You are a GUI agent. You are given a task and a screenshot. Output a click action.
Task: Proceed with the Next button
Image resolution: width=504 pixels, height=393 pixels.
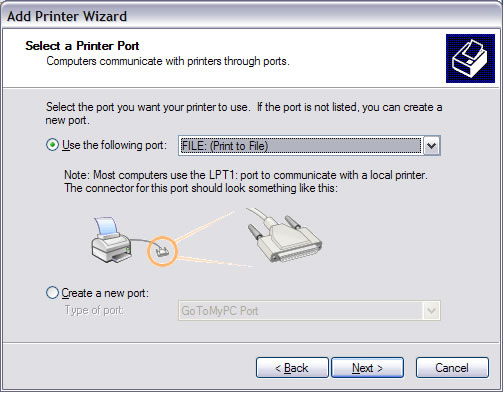click(367, 368)
